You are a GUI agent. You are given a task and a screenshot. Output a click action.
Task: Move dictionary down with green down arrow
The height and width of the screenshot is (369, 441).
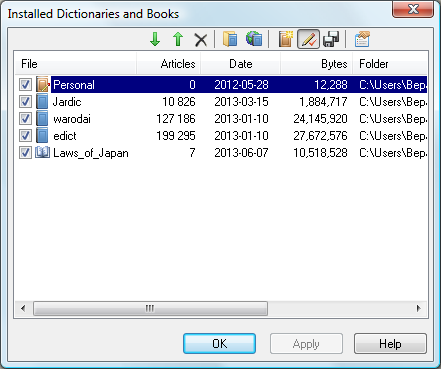pyautogui.click(x=155, y=39)
